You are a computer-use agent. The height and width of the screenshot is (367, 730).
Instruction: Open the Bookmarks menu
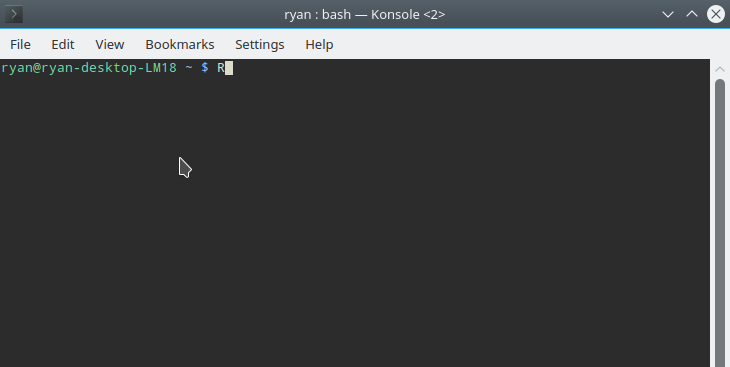[x=180, y=44]
